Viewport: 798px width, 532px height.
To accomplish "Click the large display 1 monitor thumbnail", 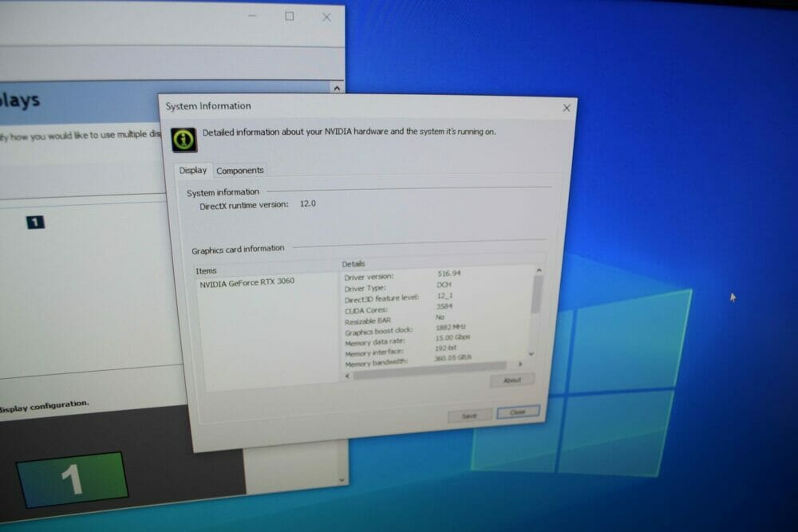I will click(73, 479).
